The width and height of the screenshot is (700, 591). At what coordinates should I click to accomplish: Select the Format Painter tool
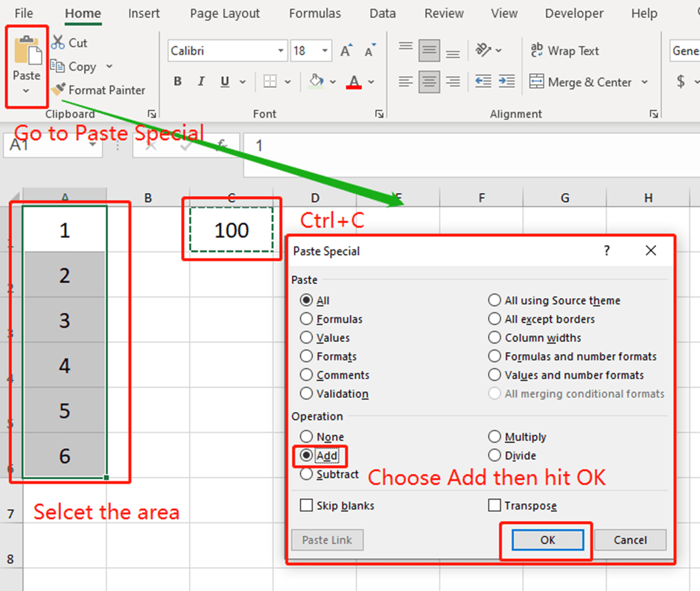click(58, 89)
